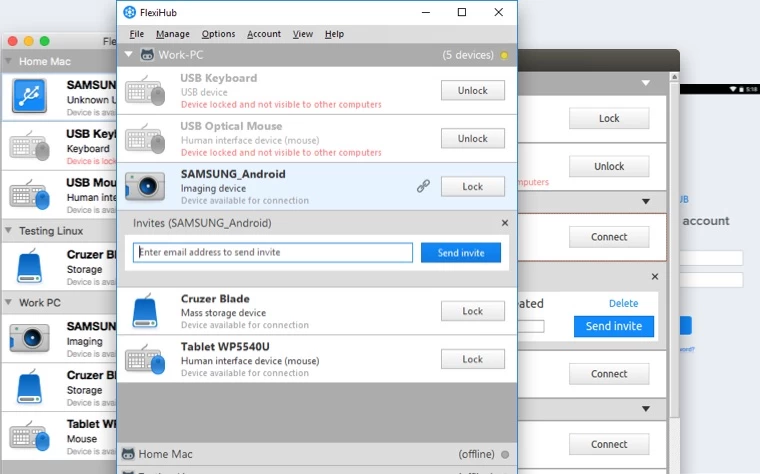
Task: Click the gray offline status dot for Home Mac
Action: (505, 455)
